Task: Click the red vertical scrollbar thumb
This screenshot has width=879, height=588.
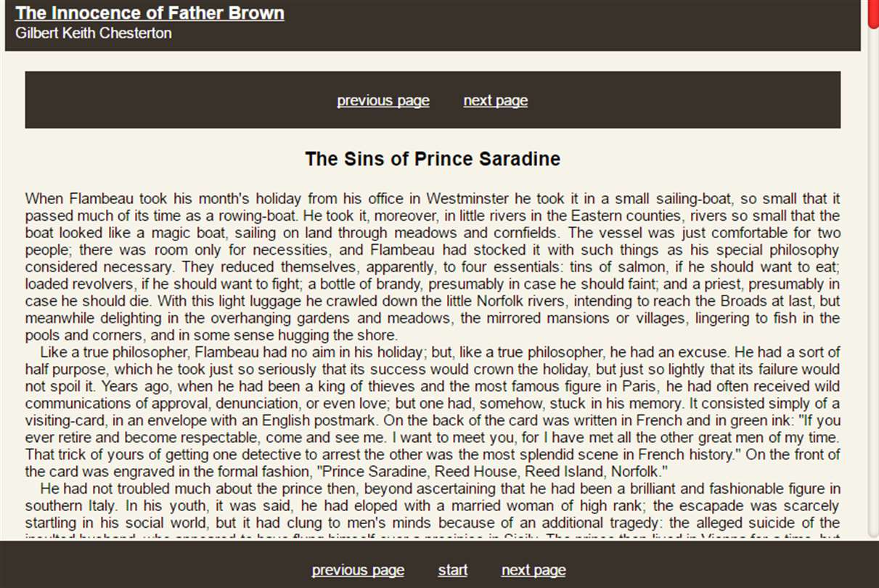Action: click(x=873, y=13)
